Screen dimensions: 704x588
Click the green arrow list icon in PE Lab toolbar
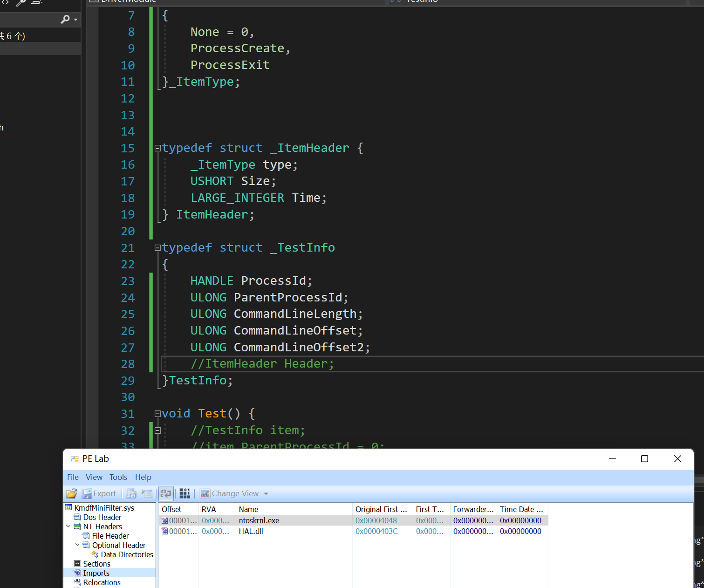(147, 493)
